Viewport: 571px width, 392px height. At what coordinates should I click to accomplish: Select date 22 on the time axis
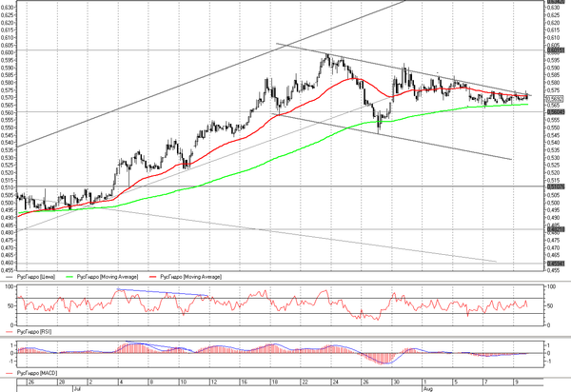(x=305, y=382)
